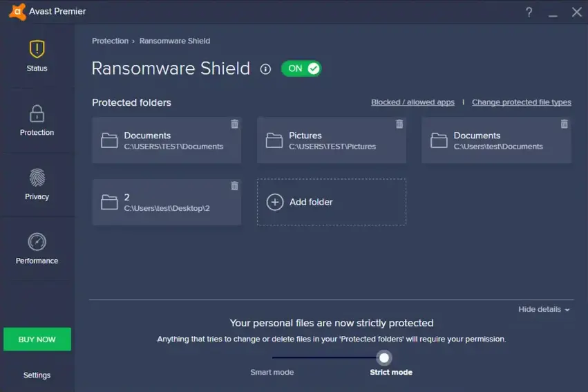Viewport: 588px width, 392px height.
Task: Click folder icon of Desktop\2 card
Action: tap(109, 202)
